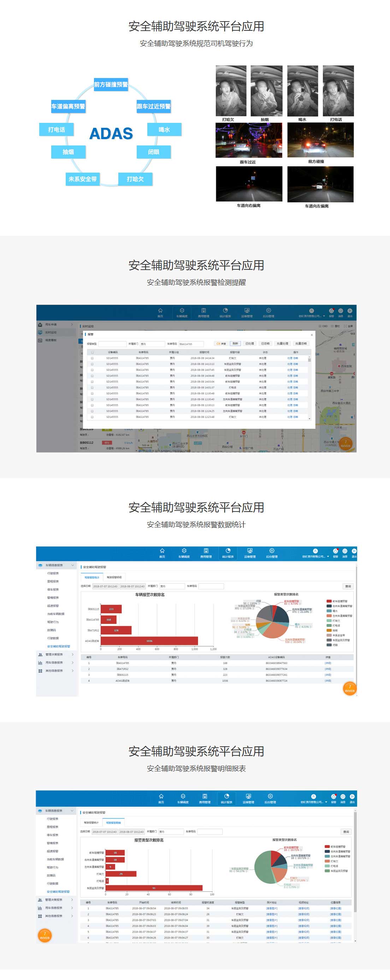Screen dimensions: 390x980
Task: Toggle the OBD checkbox above the map
Action: tap(320, 326)
